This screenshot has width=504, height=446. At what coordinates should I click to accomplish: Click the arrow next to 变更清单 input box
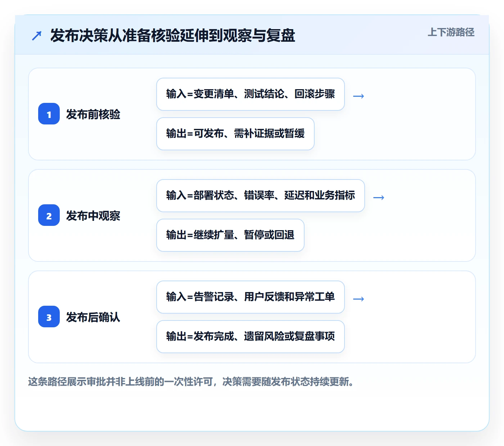coord(359,96)
